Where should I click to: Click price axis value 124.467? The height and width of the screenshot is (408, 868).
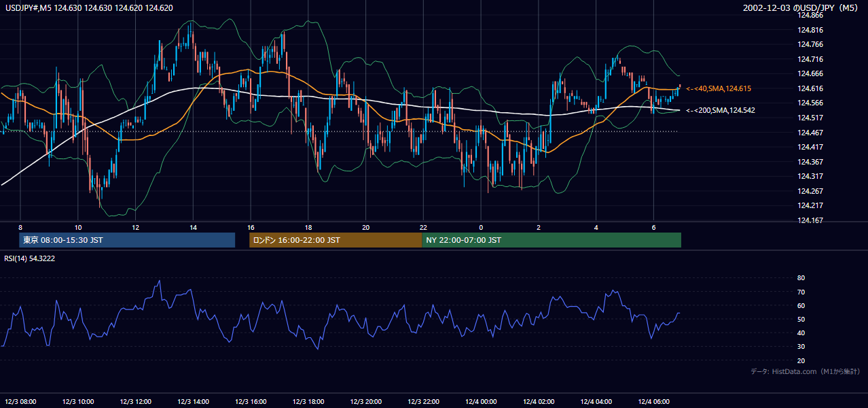click(811, 132)
